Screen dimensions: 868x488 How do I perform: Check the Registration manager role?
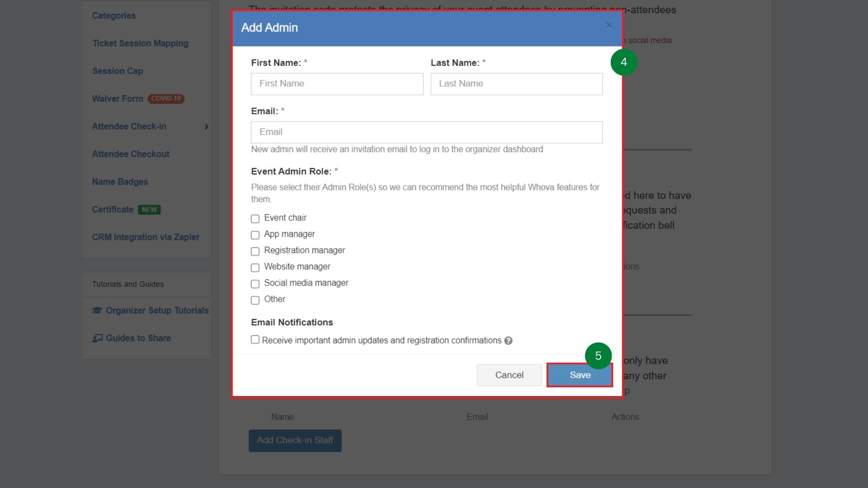255,251
